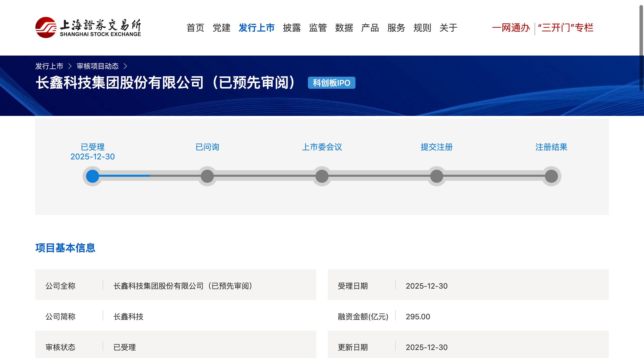Open the 披露 navigation menu
Viewport: 644px width, 358px height.
click(x=292, y=28)
